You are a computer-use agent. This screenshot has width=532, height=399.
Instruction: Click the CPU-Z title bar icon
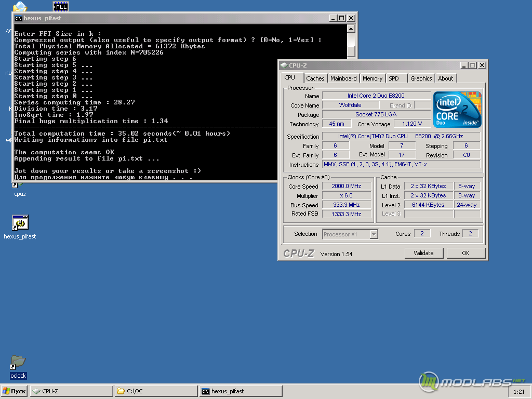(284, 65)
